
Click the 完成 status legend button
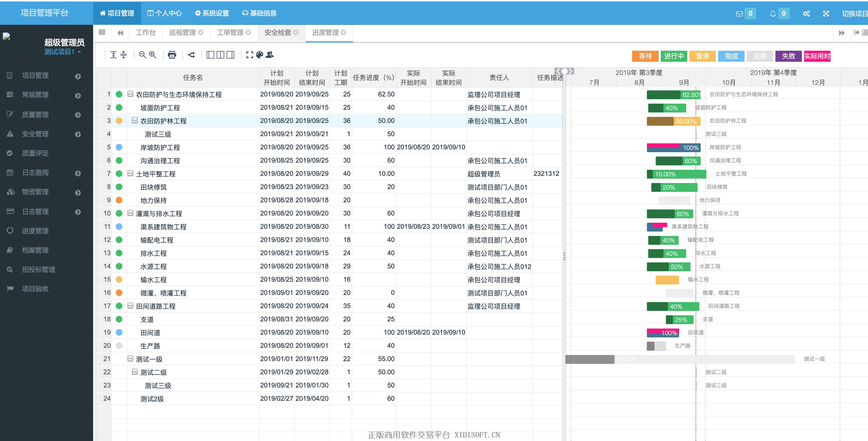[x=731, y=56]
